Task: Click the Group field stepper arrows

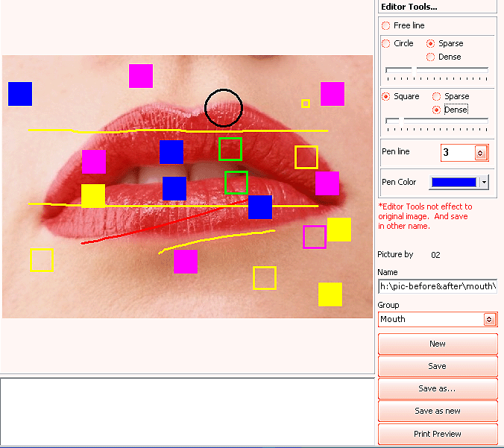Action: [x=489, y=320]
